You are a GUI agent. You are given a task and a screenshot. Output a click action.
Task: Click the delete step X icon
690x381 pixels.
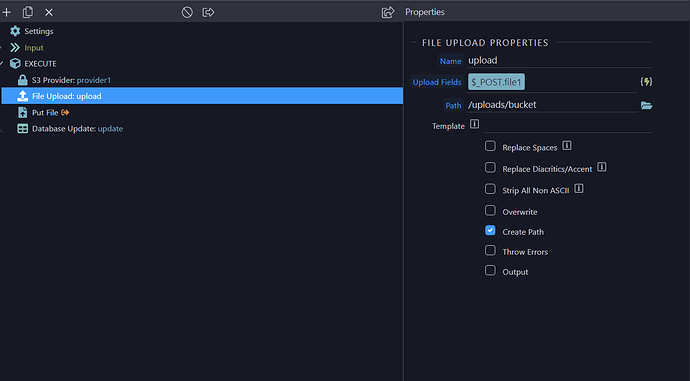coord(49,12)
